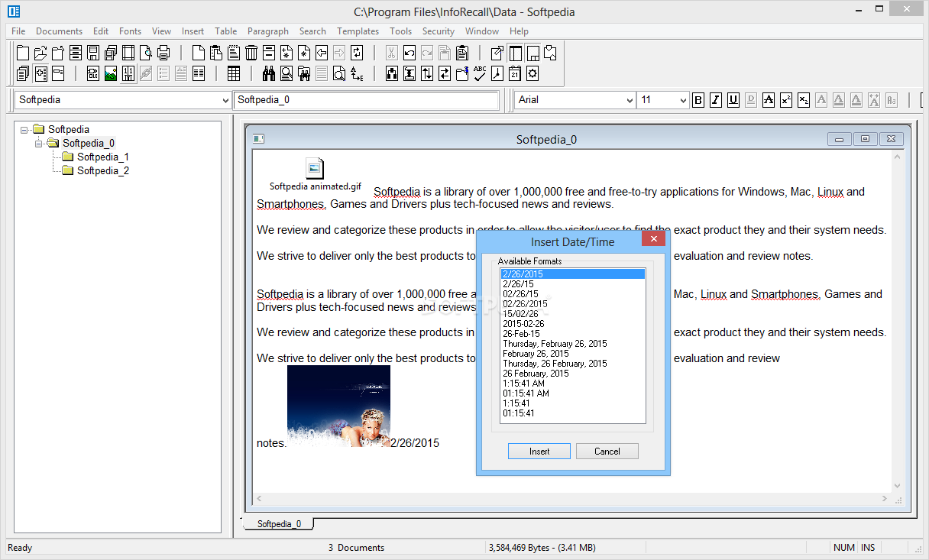
Task: Open the File menu
Action: (18, 31)
